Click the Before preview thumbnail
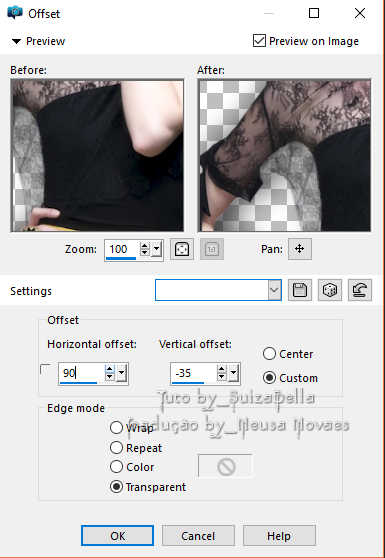Screen dimensions: 385x558 97,155
